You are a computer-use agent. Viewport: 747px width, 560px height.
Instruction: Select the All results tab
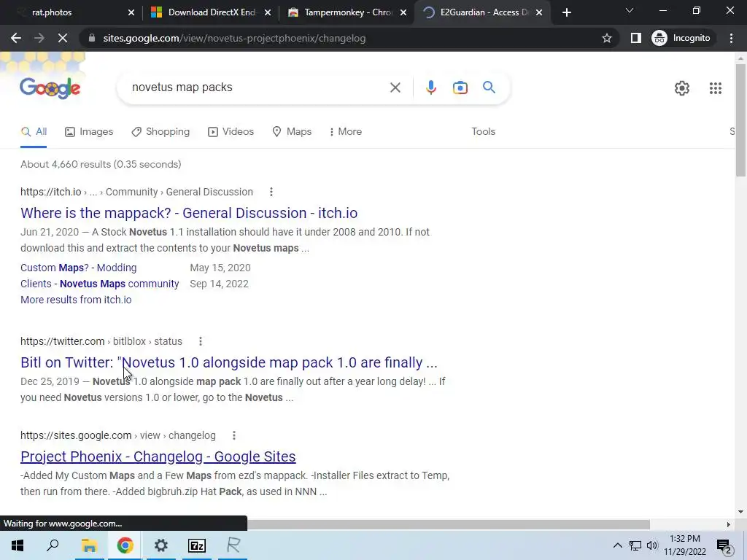[34, 132]
